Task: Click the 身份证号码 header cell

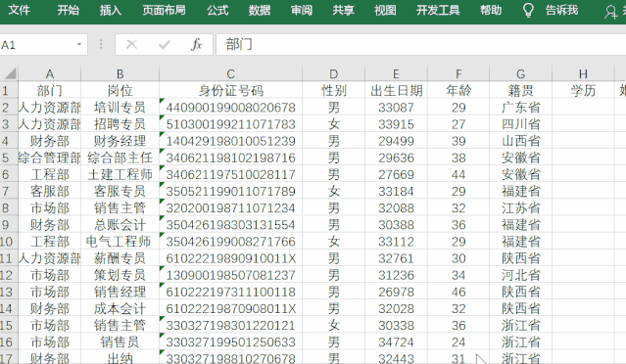Action: pos(230,90)
